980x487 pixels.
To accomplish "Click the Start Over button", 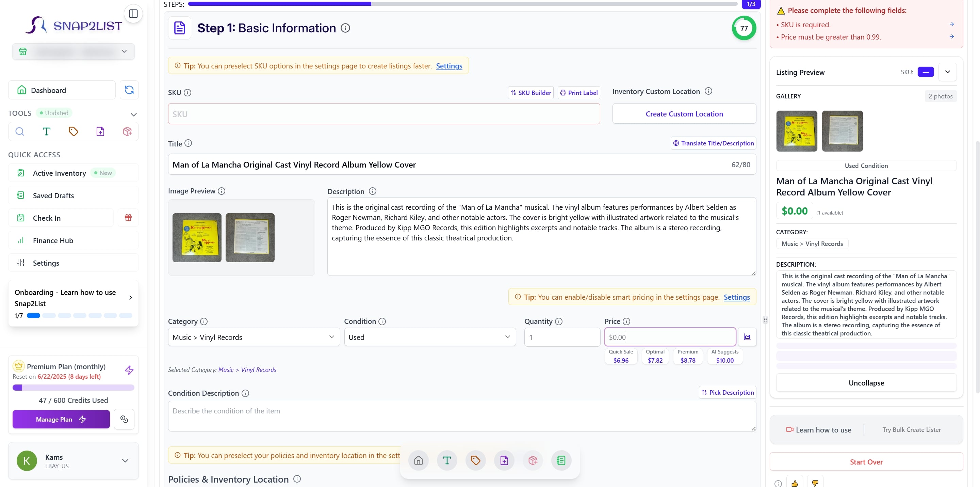I will click(x=866, y=462).
